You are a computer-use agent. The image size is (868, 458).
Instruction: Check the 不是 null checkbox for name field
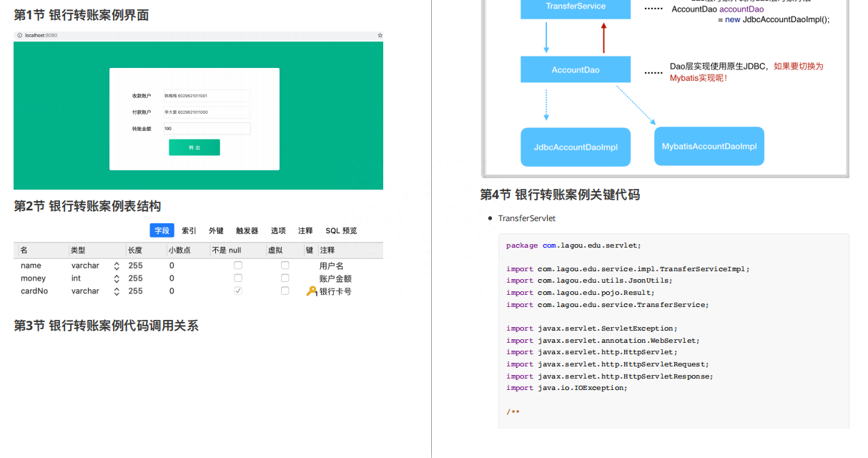[x=237, y=265]
